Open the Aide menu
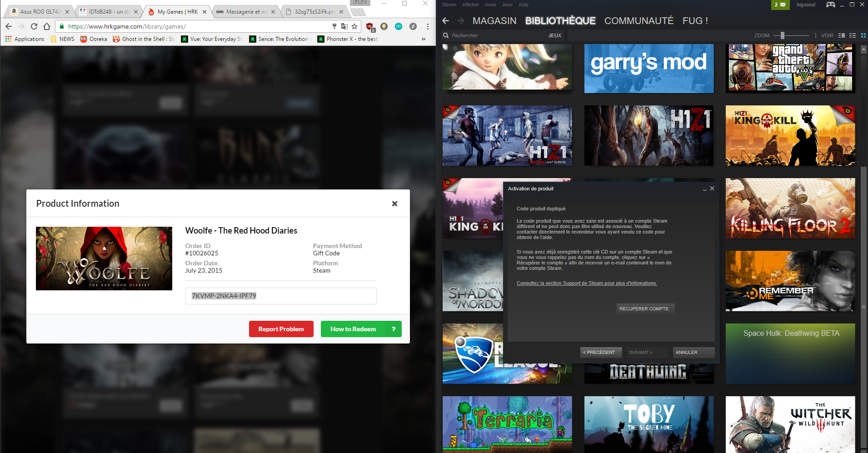Viewport: 868px width, 453px height. [x=524, y=5]
